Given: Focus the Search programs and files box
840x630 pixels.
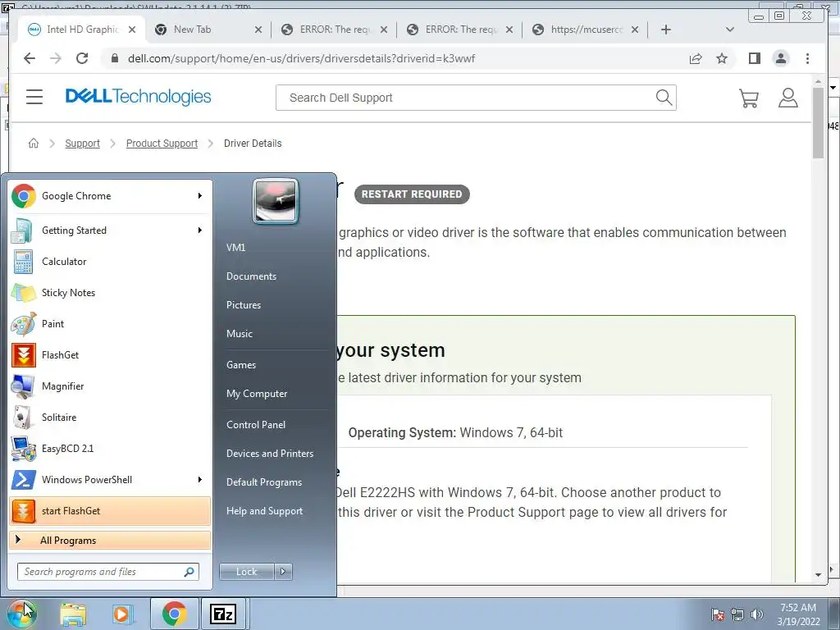Looking at the screenshot, I should pyautogui.click(x=108, y=572).
